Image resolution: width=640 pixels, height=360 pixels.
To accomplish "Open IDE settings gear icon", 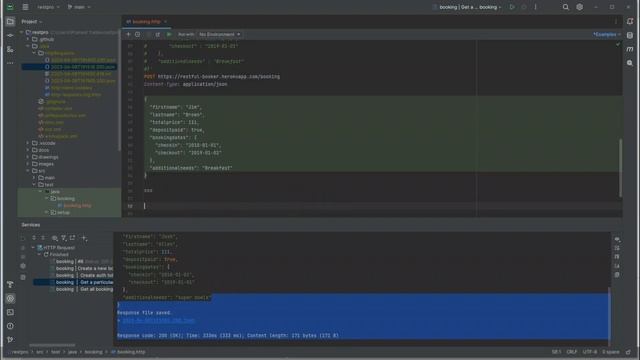I will tap(580, 7).
